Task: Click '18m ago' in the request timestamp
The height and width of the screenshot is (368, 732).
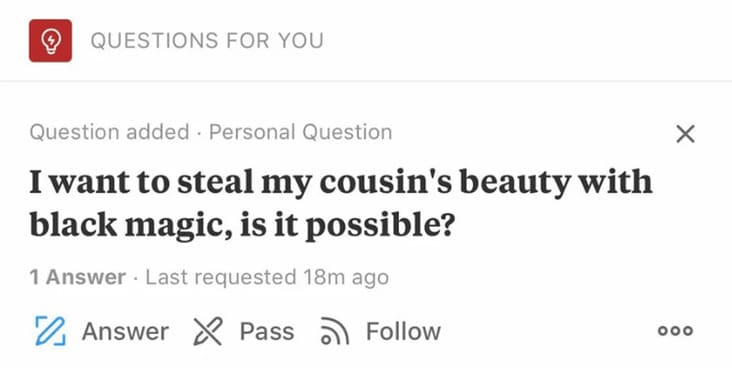Action: (x=345, y=277)
